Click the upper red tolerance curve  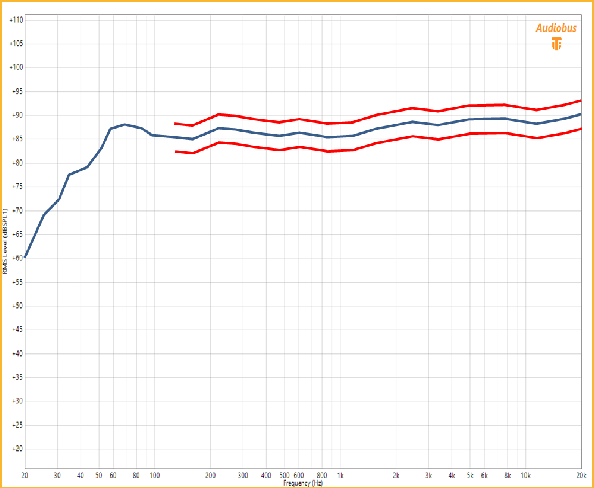point(379,114)
